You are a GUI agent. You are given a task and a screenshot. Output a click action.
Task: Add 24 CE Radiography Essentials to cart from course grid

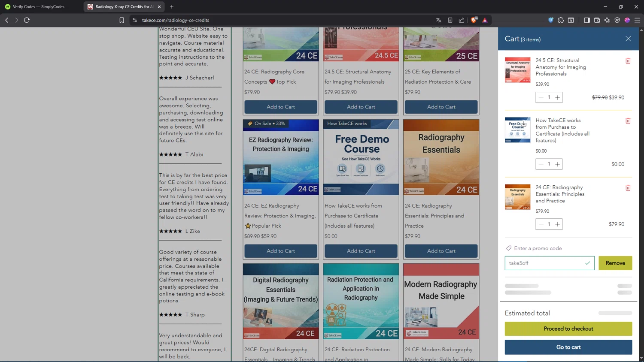[441, 251]
